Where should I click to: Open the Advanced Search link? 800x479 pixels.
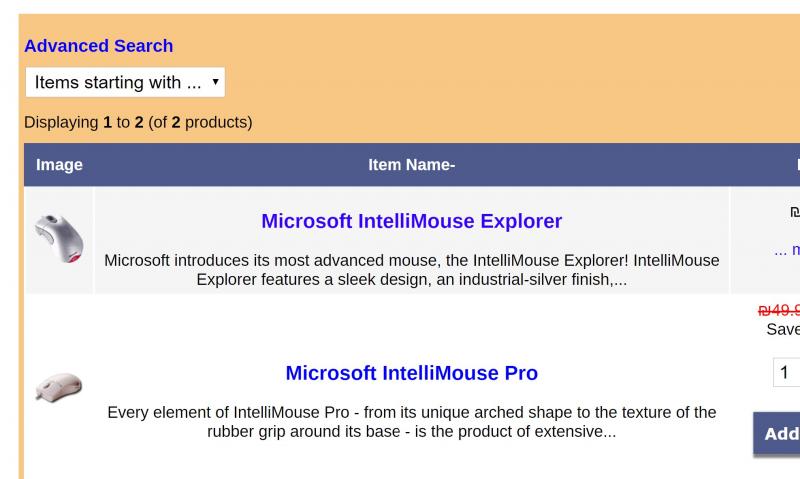click(98, 46)
